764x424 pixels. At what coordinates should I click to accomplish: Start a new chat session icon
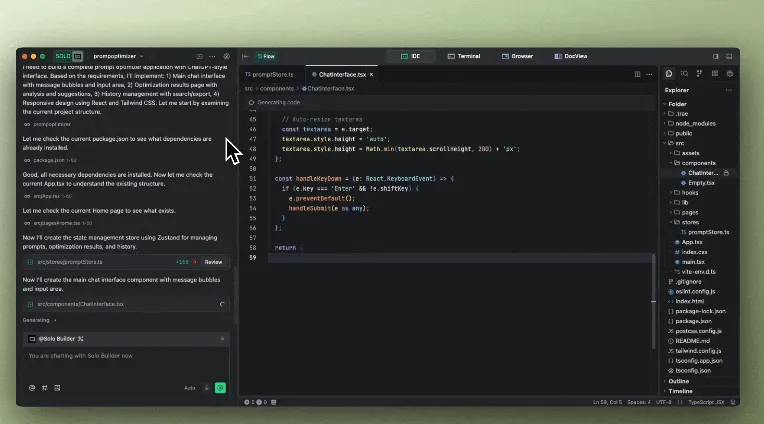click(x=199, y=57)
